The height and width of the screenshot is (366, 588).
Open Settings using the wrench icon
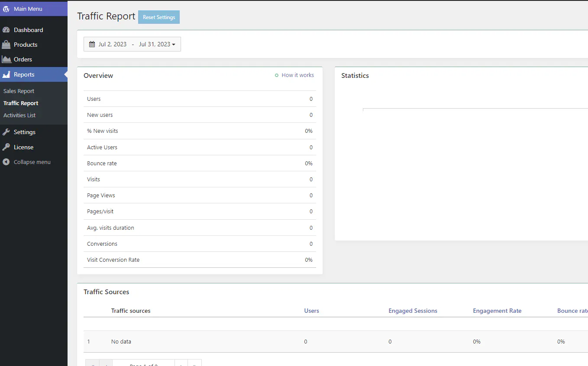pos(7,132)
